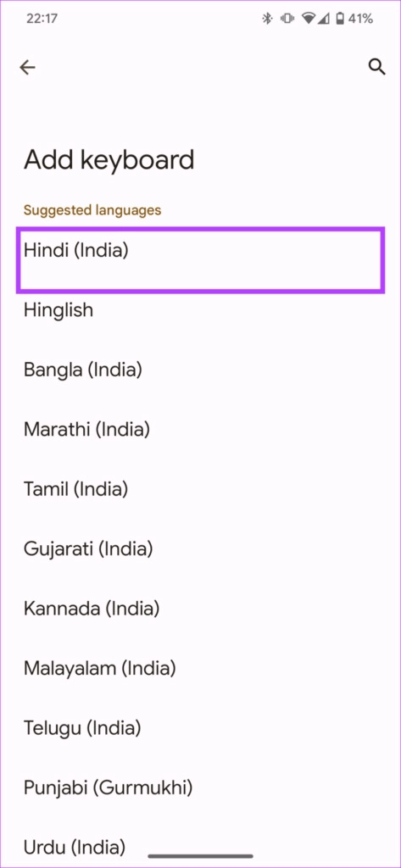Open the search magnifier icon

(376, 67)
